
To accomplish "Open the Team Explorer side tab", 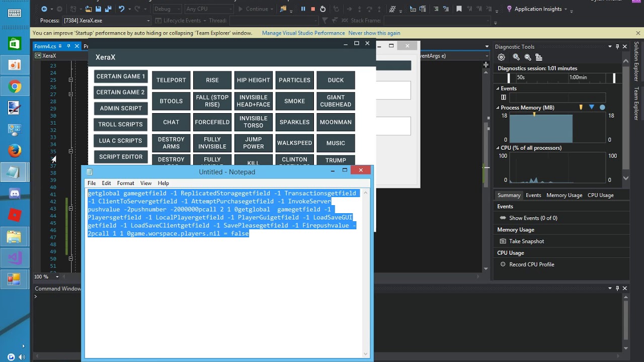I will click(x=636, y=104).
